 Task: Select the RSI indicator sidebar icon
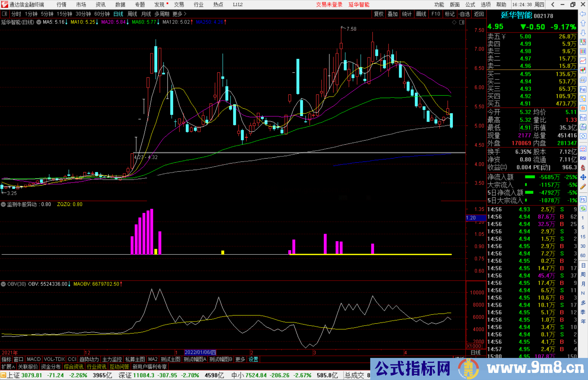583,158
